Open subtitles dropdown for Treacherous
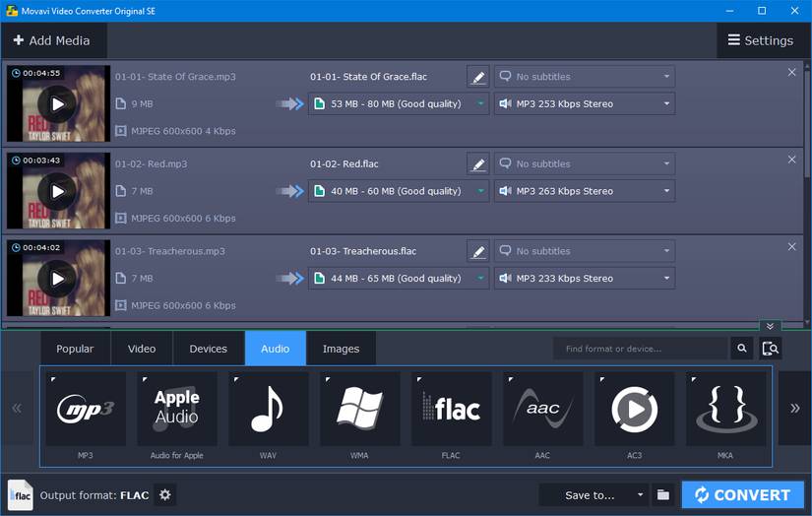 pyautogui.click(x=584, y=251)
